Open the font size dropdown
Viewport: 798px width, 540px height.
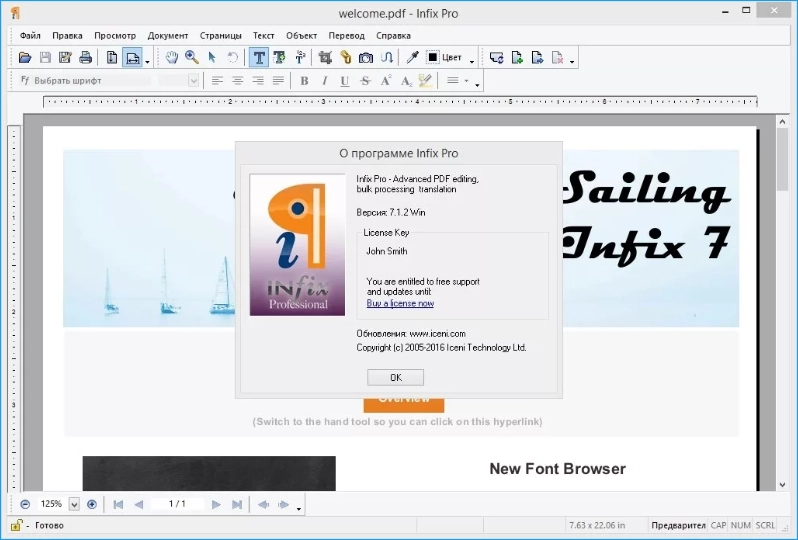tap(193, 80)
